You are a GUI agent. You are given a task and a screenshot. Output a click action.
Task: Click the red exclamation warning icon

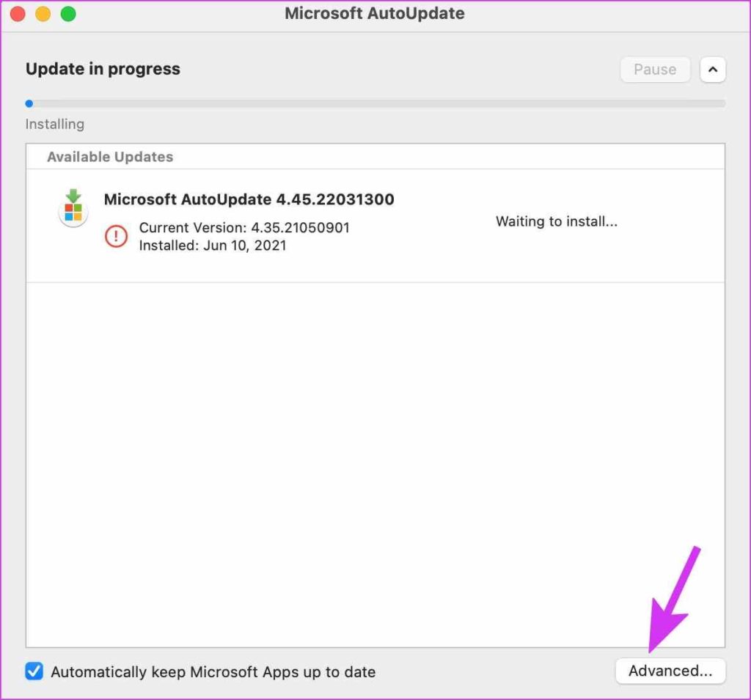116,236
